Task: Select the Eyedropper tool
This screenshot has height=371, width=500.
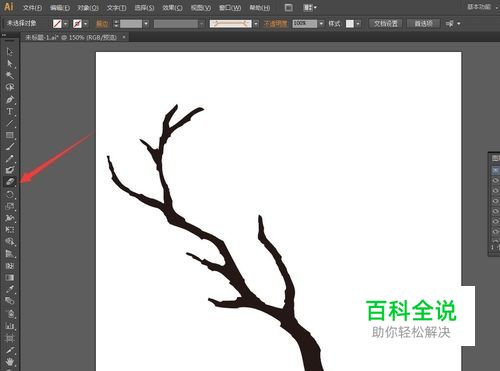Action: point(10,289)
